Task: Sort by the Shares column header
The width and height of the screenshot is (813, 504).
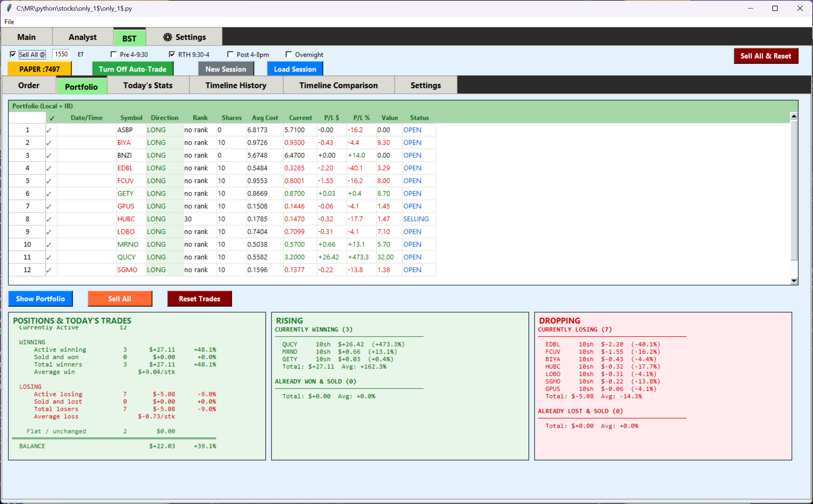Action: pyautogui.click(x=232, y=118)
